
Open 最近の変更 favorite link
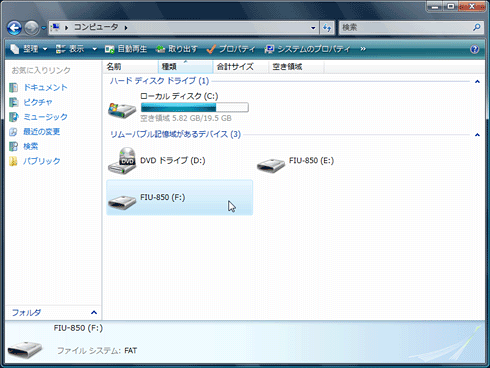pyautogui.click(x=41, y=132)
